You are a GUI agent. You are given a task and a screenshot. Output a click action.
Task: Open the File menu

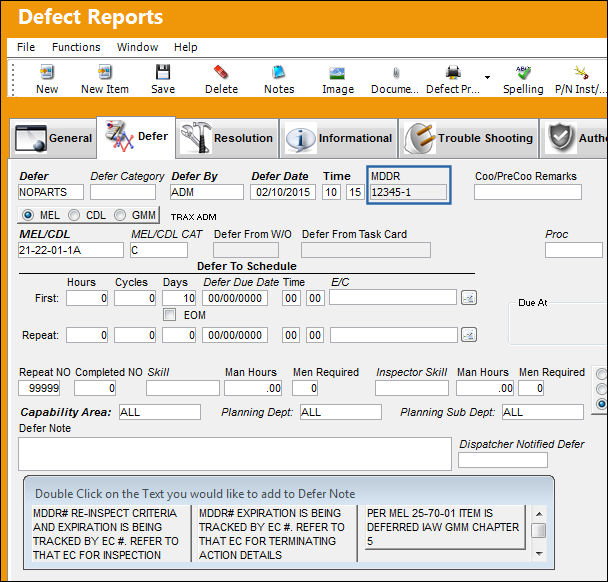tap(26, 47)
